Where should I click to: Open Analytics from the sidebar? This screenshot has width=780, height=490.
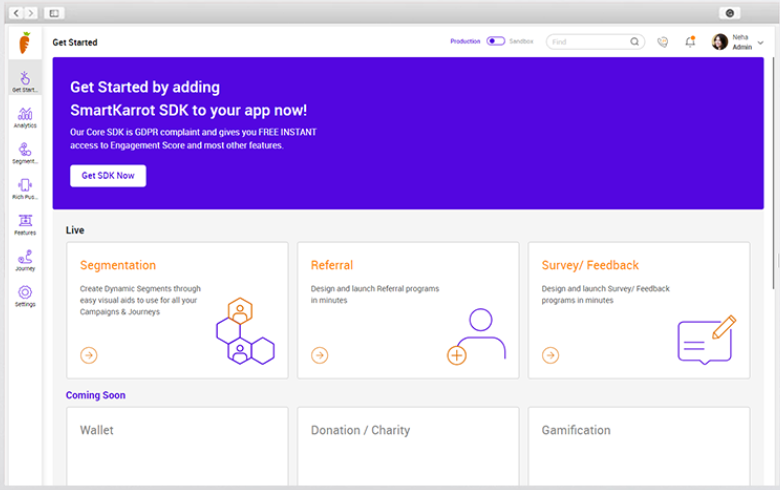point(25,118)
